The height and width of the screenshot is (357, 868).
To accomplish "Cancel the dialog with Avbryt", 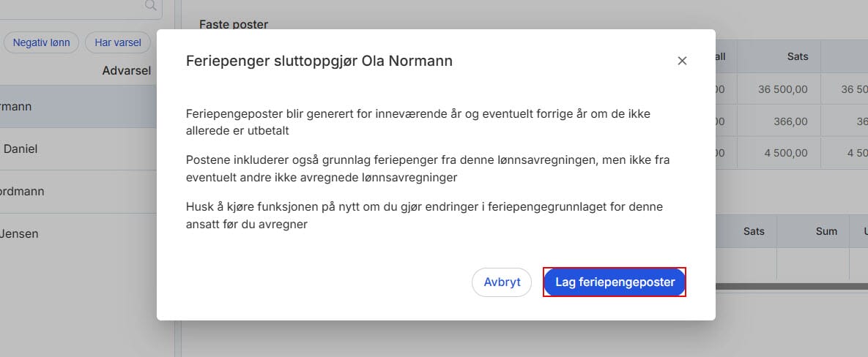I will click(x=502, y=282).
